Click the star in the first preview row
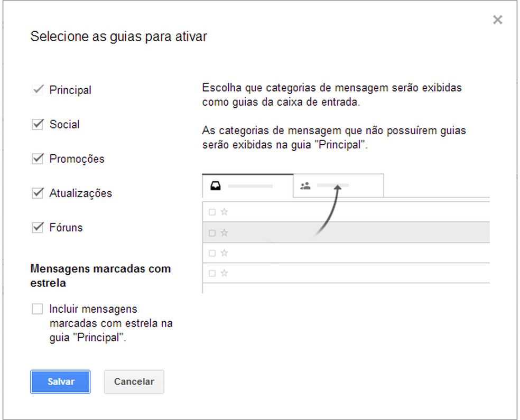This screenshot has height=420, width=520. 224,212
